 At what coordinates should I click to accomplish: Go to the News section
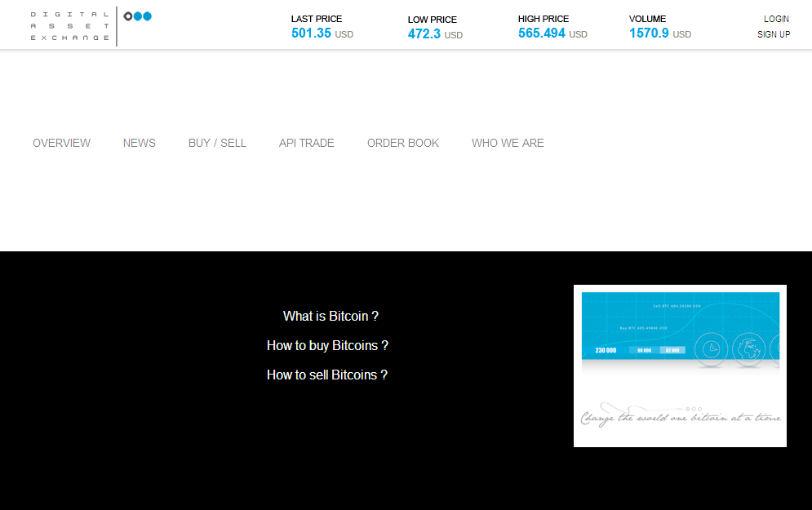pos(140,143)
